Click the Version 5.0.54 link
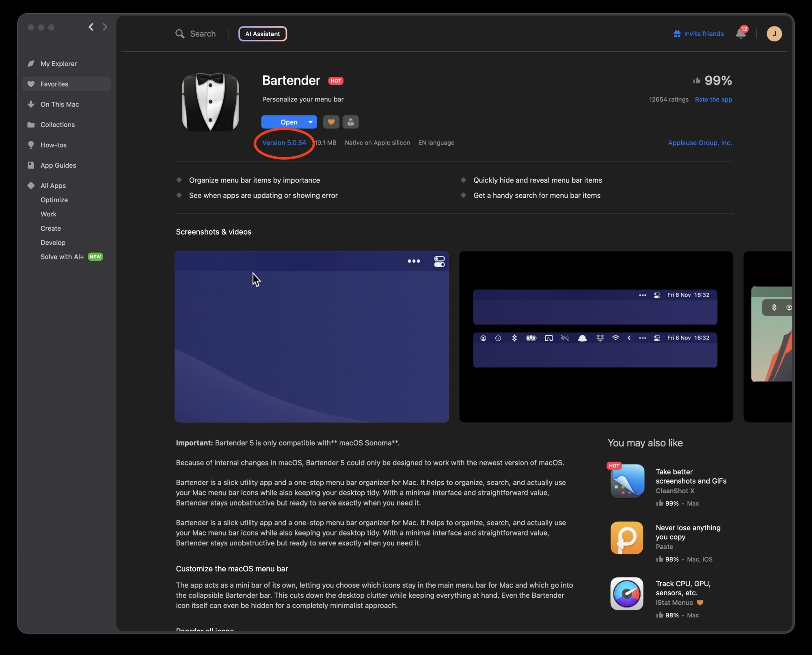 [x=284, y=143]
